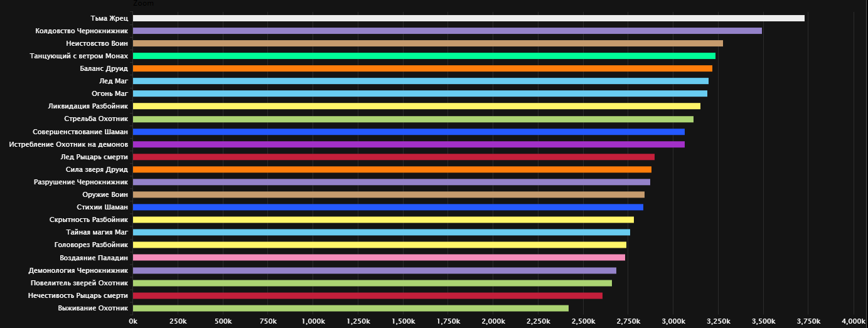This screenshot has width=868, height=328.
Task: Select the "Нечестивость Рыцарь смерти" label
Action: (x=78, y=295)
